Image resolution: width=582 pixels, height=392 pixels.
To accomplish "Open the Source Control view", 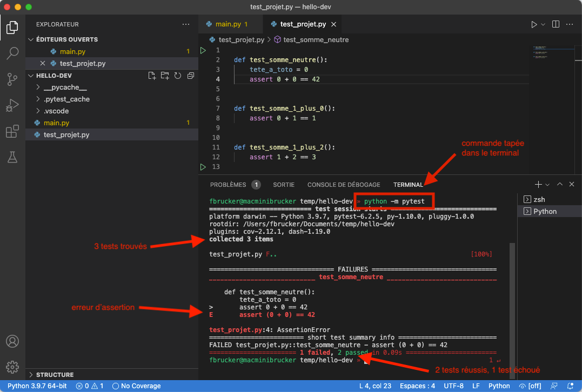I will click(x=12, y=79).
